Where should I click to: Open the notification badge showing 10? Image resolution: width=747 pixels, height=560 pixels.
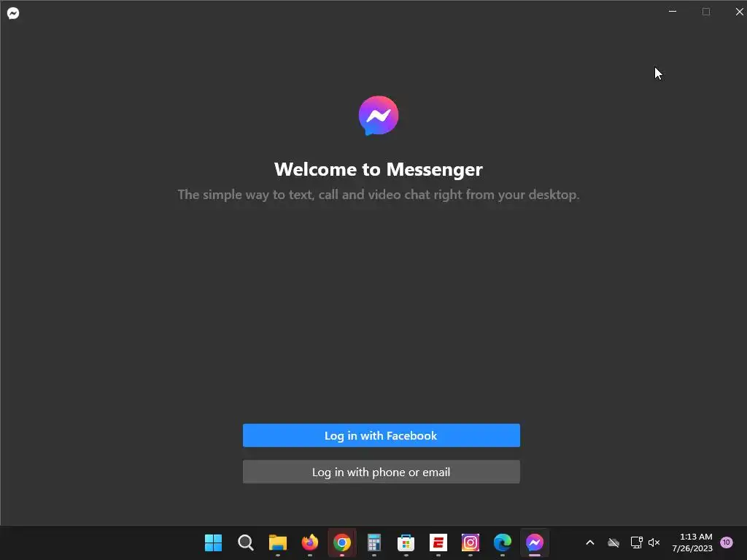727,542
